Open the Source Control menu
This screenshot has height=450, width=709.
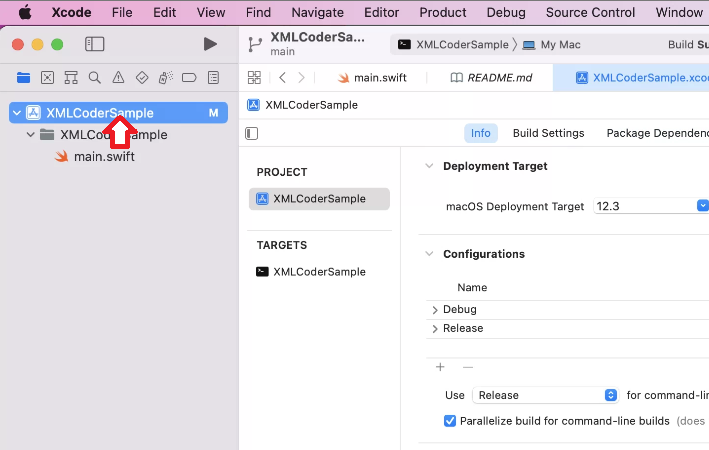pyautogui.click(x=590, y=12)
